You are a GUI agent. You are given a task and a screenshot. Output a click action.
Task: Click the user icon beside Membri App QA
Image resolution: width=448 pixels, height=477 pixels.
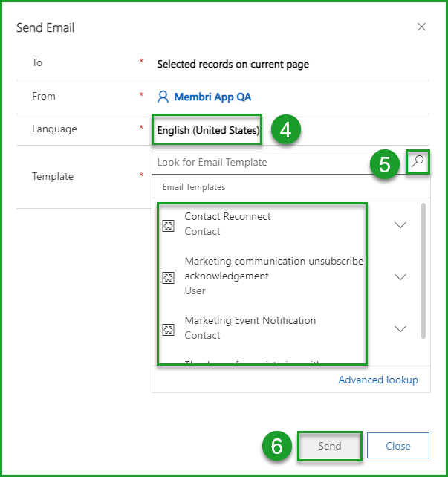[163, 97]
